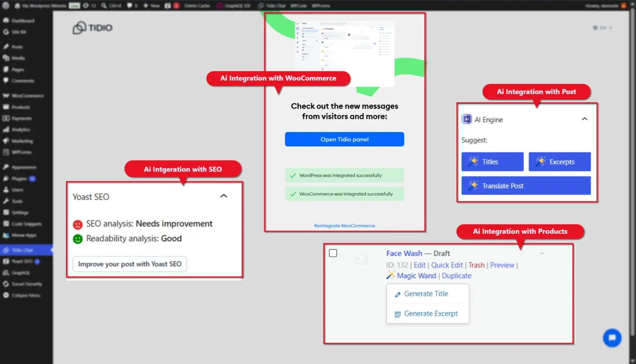Click the Titles suggest button
This screenshot has width=636, height=364.
[x=492, y=162]
